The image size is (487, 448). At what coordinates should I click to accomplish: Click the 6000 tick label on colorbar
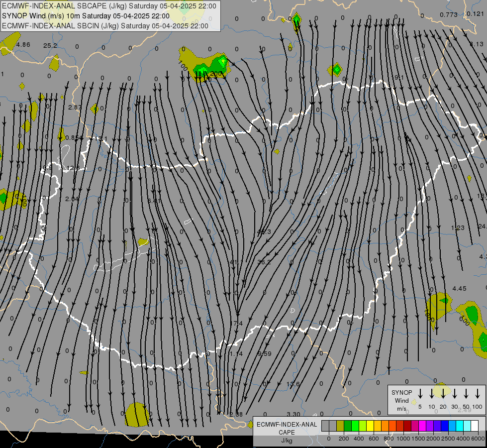pos(478,439)
